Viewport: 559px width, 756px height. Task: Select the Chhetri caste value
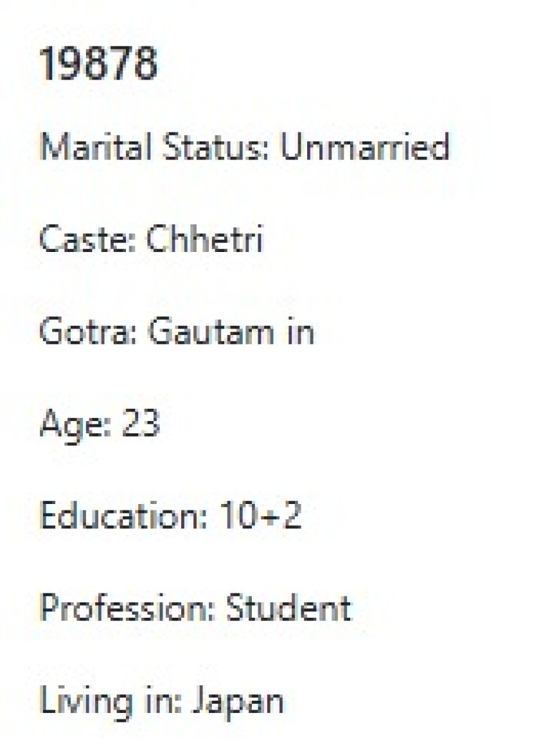205,240
